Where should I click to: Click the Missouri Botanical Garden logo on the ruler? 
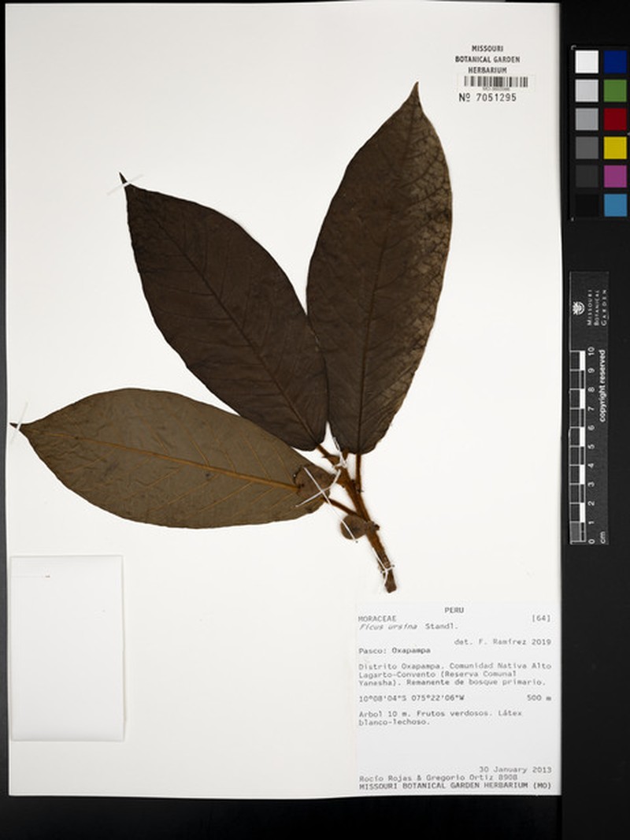[x=577, y=307]
